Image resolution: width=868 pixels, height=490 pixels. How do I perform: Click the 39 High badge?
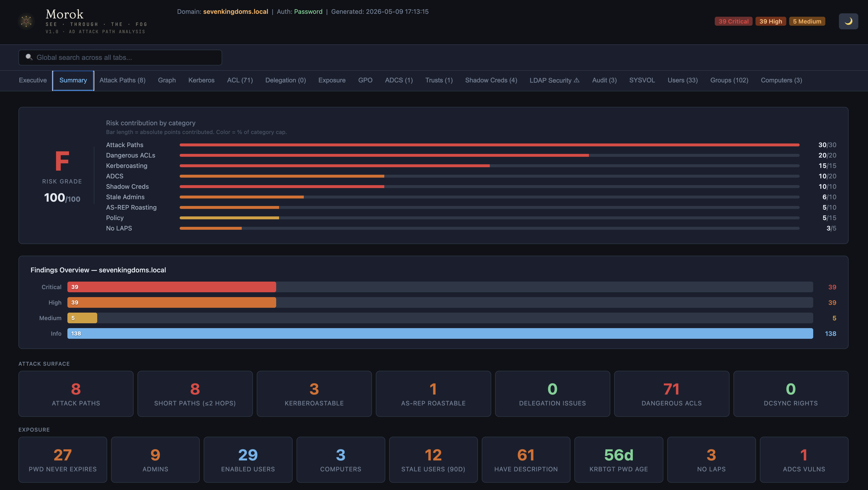pyautogui.click(x=771, y=21)
